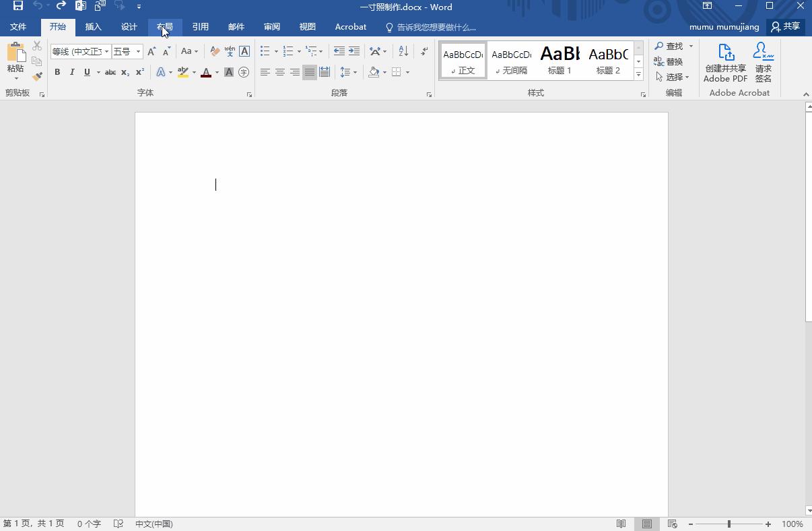Increase indent of the paragraph
The image size is (812, 531).
click(x=354, y=51)
